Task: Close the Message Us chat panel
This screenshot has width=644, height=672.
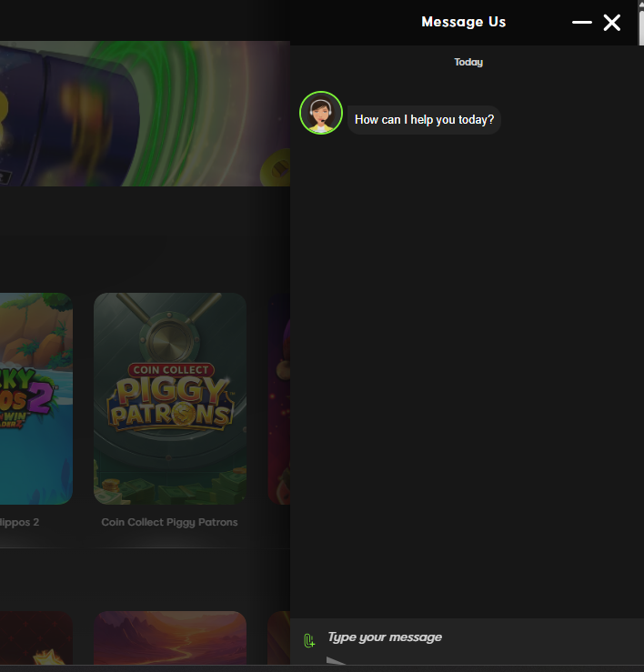Action: pyautogui.click(x=612, y=23)
